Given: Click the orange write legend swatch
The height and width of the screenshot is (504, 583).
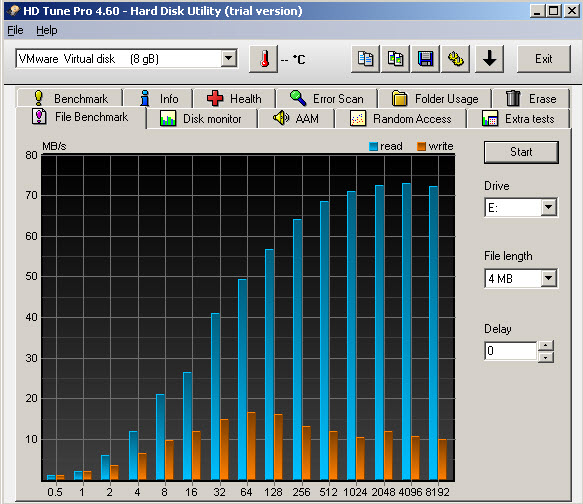Looking at the screenshot, I should (x=421, y=146).
